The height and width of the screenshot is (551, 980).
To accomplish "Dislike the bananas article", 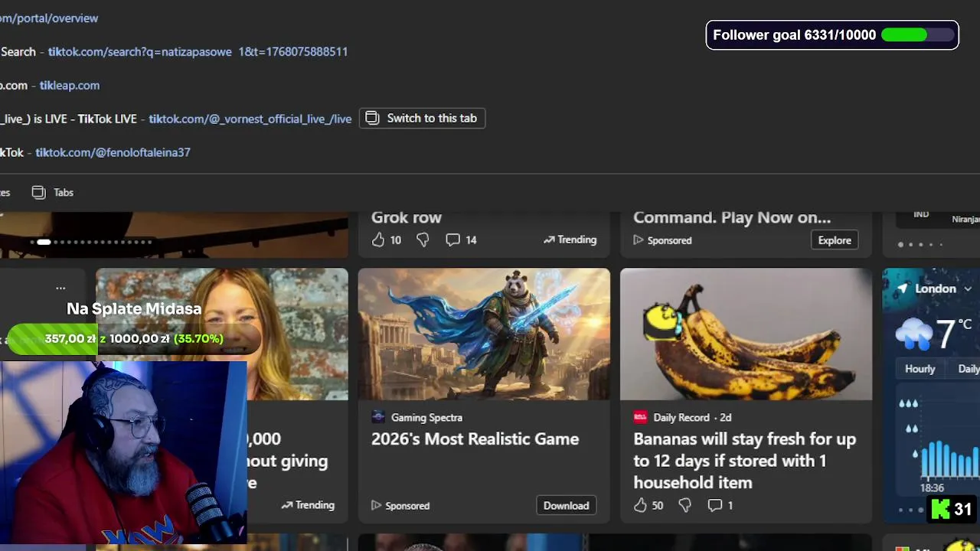I will 684,505.
